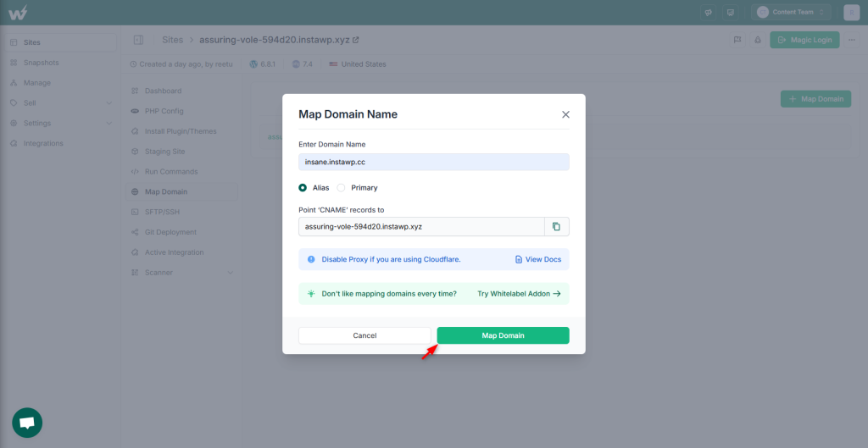
Task: Open the View Docs link
Action: (538, 259)
